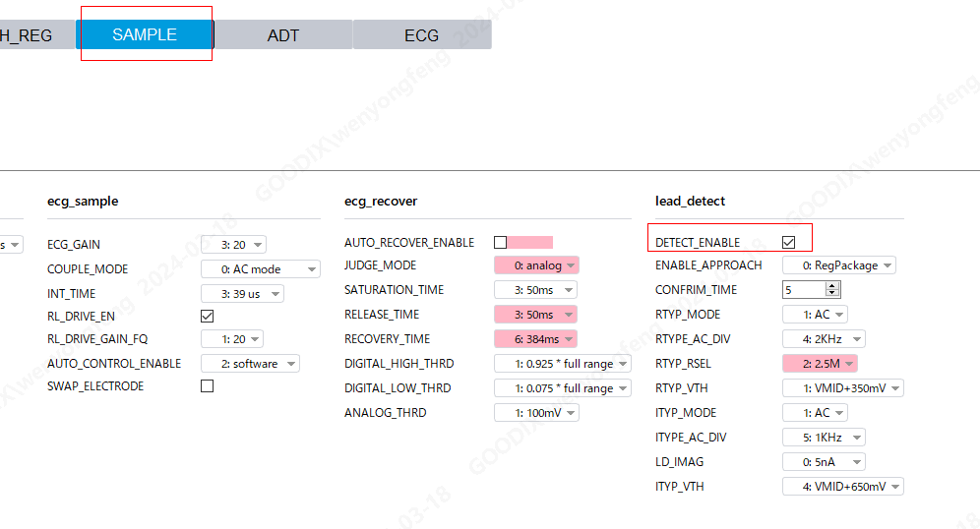Click the CONFRIM_TIME number field
This screenshot has width=980, height=529.
[803, 290]
